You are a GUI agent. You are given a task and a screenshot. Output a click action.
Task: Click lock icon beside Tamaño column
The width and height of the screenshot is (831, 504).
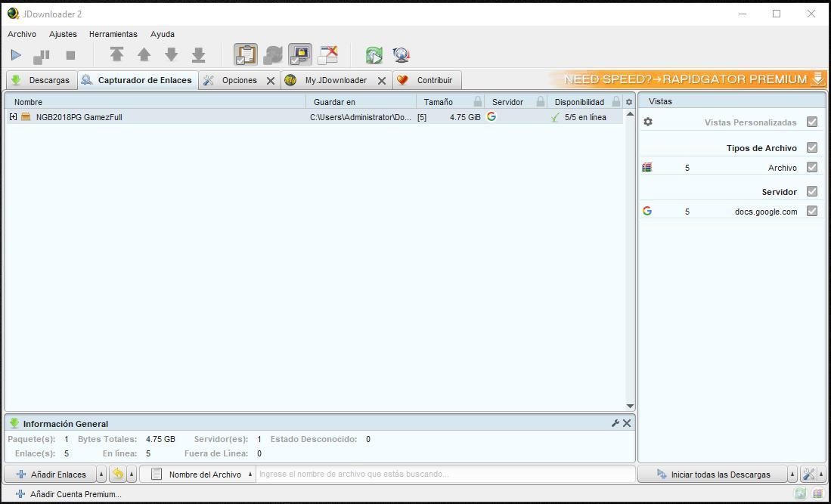tap(478, 102)
